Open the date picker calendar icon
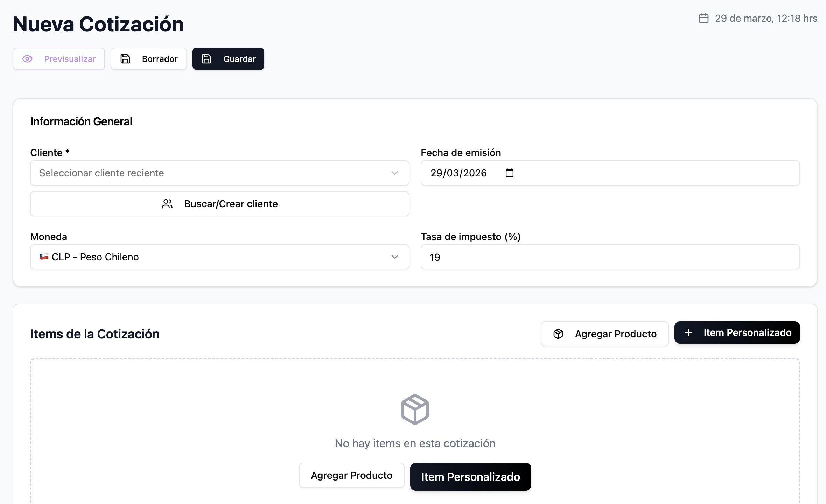The width and height of the screenshot is (826, 504). coord(510,173)
